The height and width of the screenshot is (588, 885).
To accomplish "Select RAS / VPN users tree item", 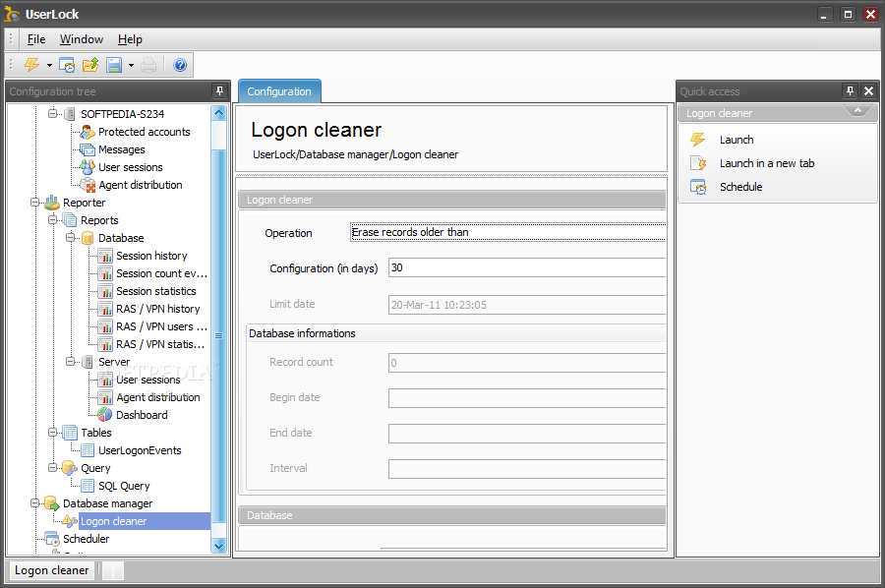I will (162, 326).
